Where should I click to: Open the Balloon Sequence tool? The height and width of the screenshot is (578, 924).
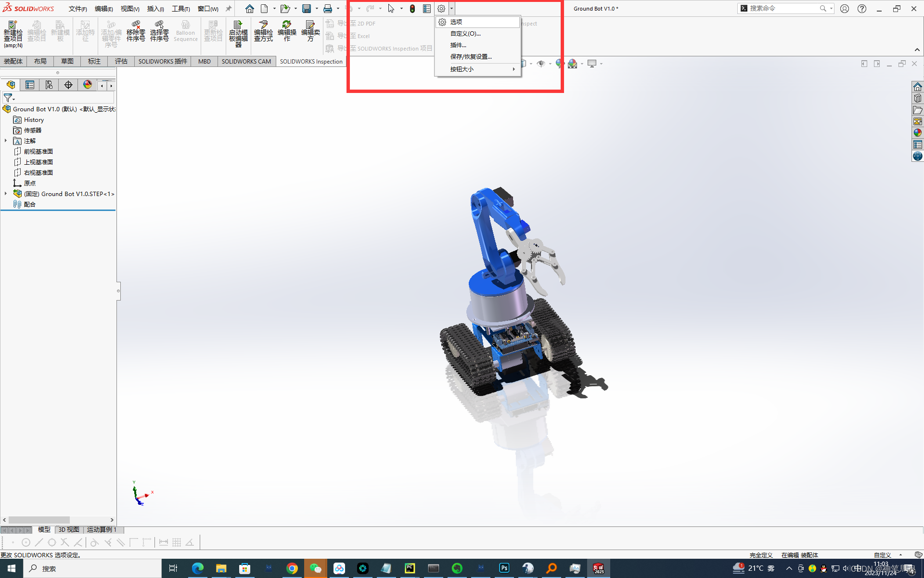click(x=185, y=31)
